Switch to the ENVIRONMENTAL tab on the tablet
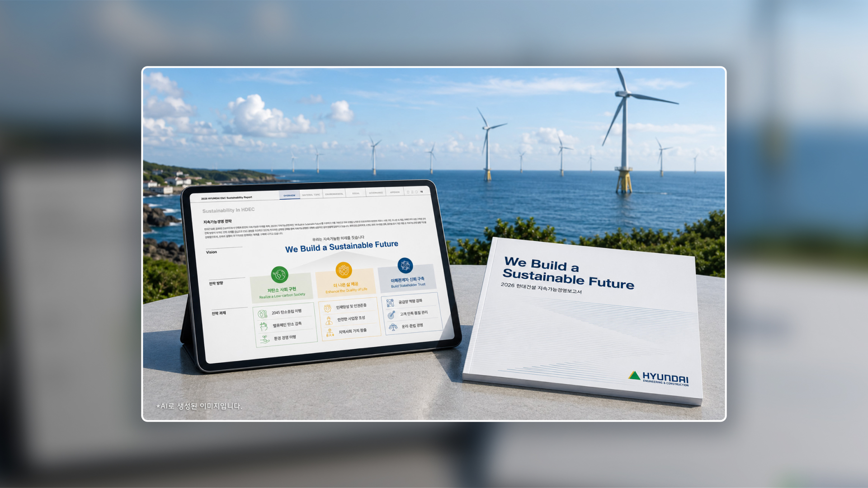Viewport: 868px width, 488px height. pos(334,194)
